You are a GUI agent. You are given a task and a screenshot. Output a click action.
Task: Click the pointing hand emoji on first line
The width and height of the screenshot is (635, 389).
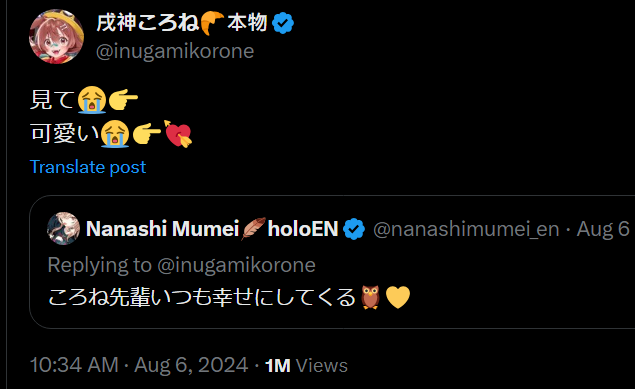(124, 99)
